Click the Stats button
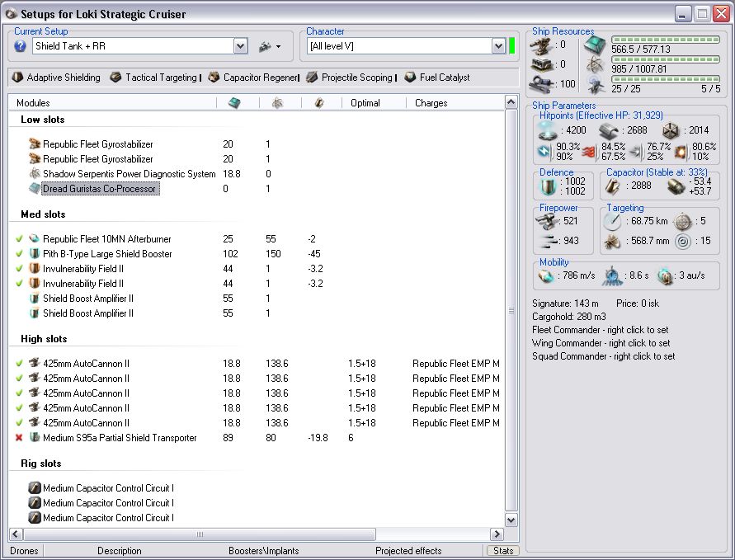Image resolution: width=735 pixels, height=560 pixels. click(x=502, y=551)
